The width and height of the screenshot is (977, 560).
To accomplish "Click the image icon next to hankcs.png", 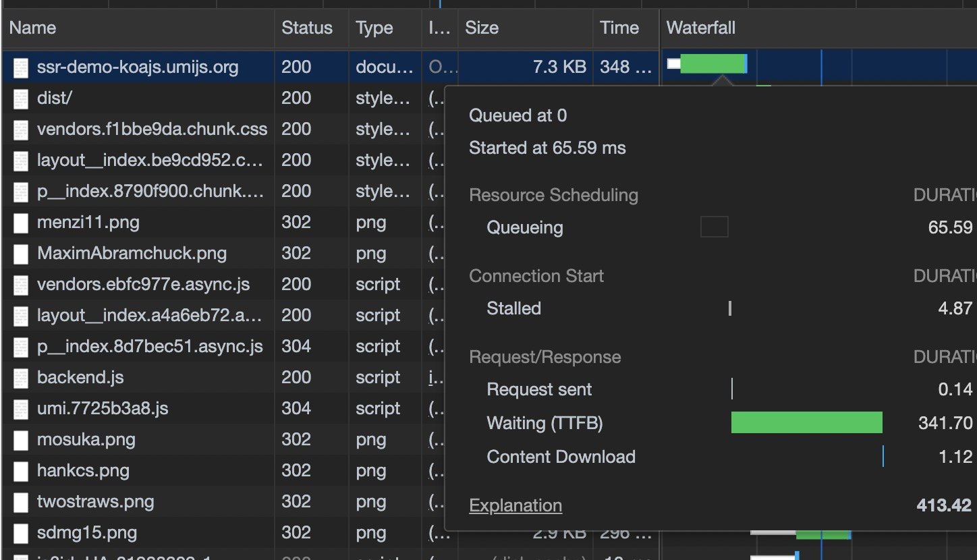I will tap(20, 470).
